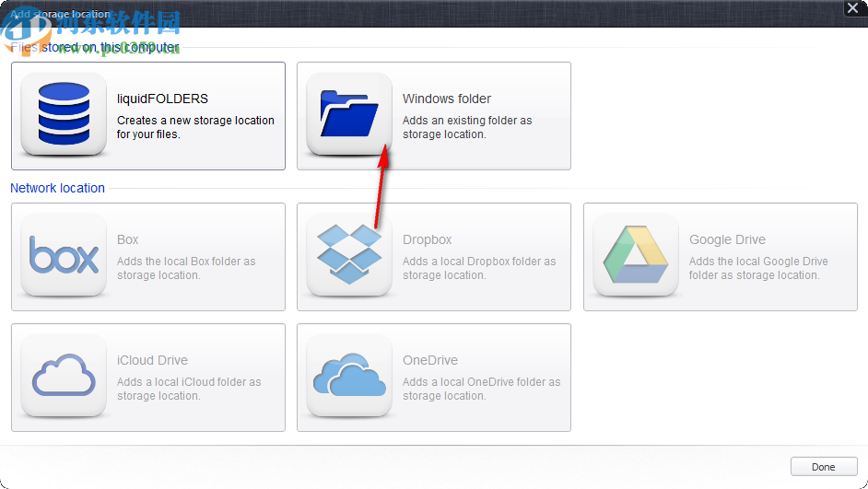This screenshot has width=868, height=489.
Task: Click the Done button
Action: (824, 466)
